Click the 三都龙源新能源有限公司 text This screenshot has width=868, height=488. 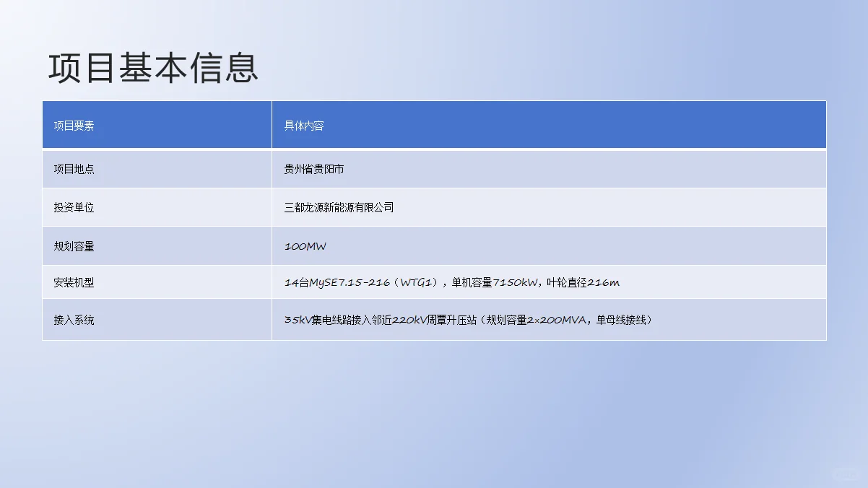[x=339, y=207]
